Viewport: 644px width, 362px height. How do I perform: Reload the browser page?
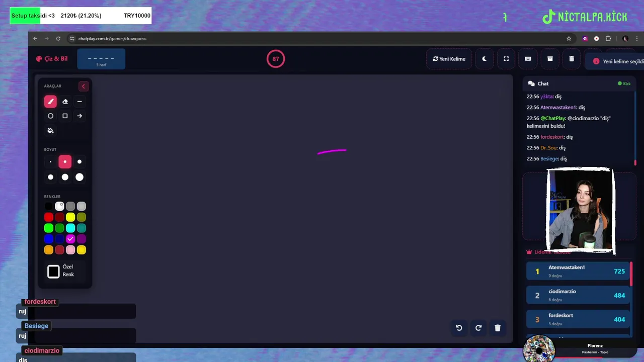[x=58, y=39]
